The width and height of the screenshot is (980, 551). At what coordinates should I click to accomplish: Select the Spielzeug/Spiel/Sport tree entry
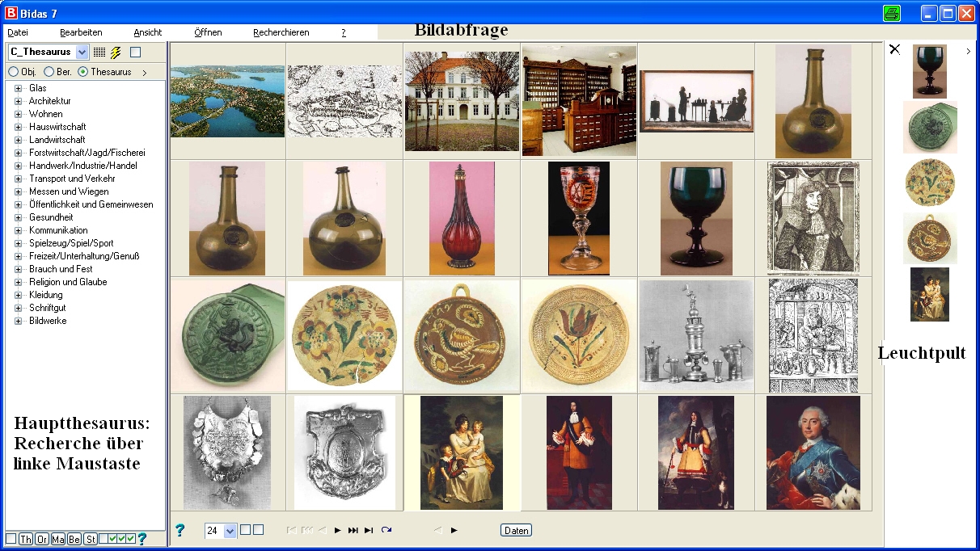(x=71, y=243)
